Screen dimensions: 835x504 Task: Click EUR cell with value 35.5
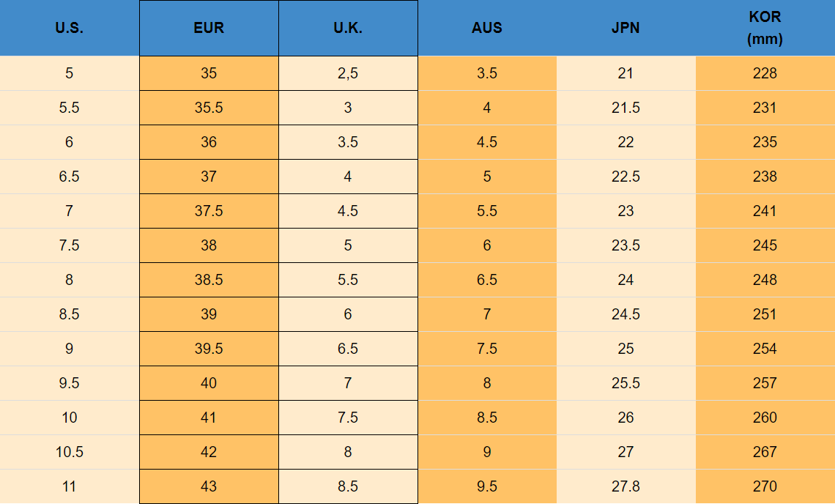[209, 108]
